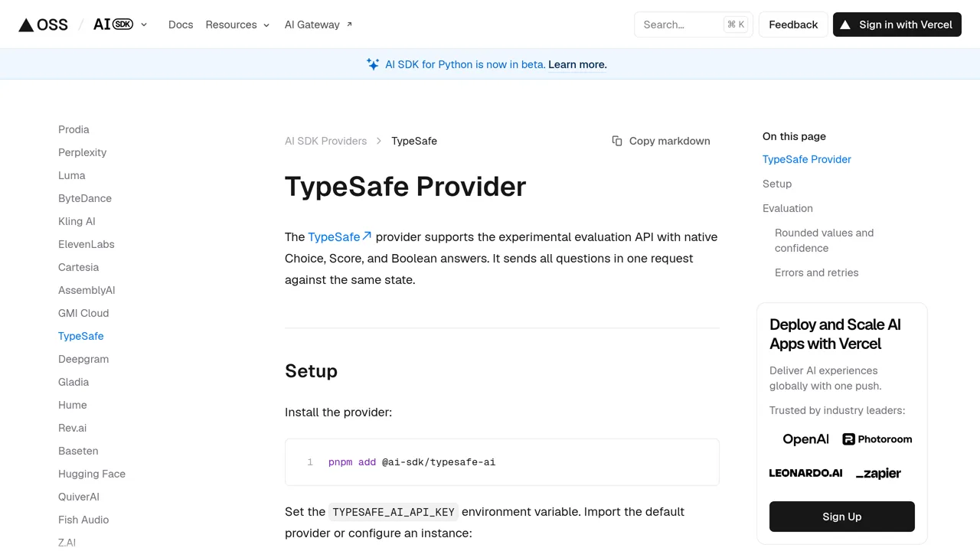This screenshot has height=551, width=980.
Task: Expand the AI SDK version dropdown chevron
Action: [x=144, y=24]
